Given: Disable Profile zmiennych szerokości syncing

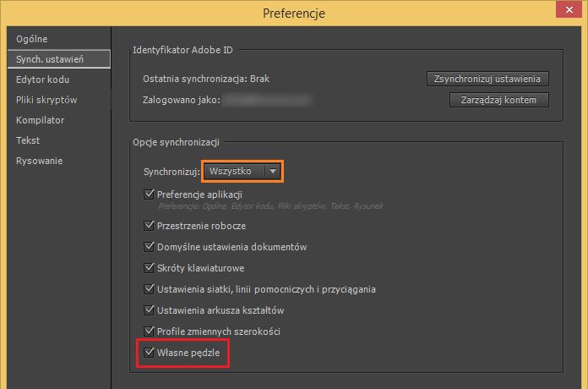Looking at the screenshot, I should [150, 331].
